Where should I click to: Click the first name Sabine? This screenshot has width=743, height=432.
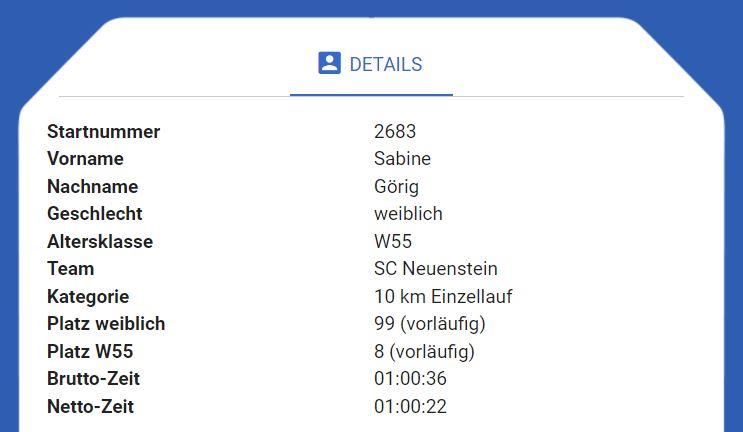click(402, 159)
